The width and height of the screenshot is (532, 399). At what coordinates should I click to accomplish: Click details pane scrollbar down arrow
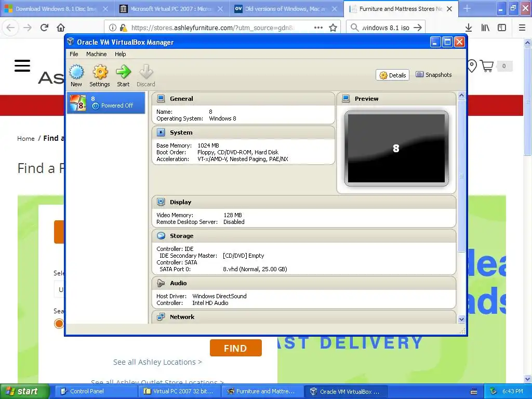(x=461, y=320)
